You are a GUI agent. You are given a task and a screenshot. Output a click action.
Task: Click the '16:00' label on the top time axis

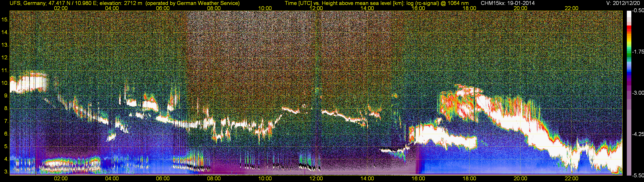coord(418,8)
